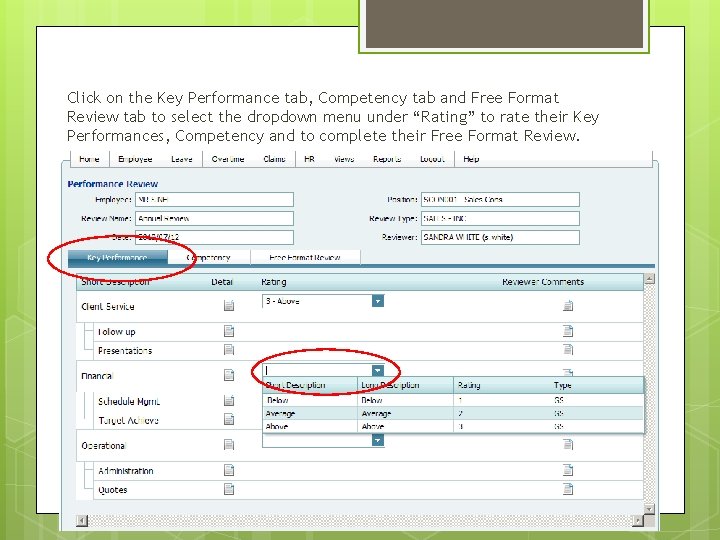
Task: Select the Client Service row label
Action: [x=108, y=306]
